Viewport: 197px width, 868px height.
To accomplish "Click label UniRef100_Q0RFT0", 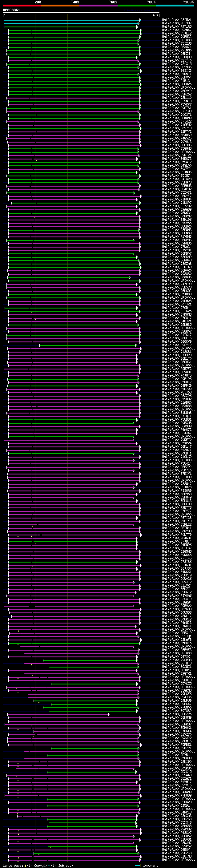I will click(x=177, y=440).
